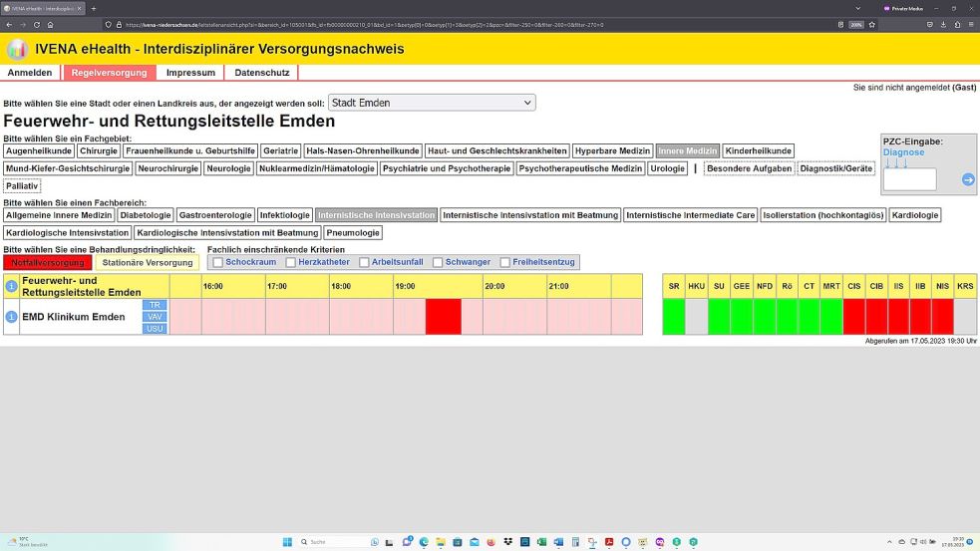Select the Regelversorgung tab
The image size is (980, 551).
[110, 73]
